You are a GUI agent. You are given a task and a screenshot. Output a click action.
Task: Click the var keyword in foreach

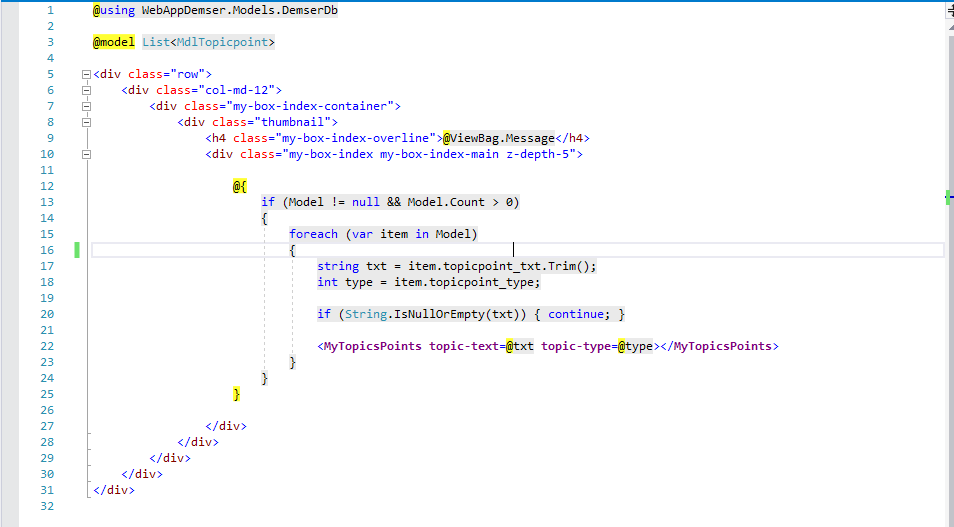point(363,234)
